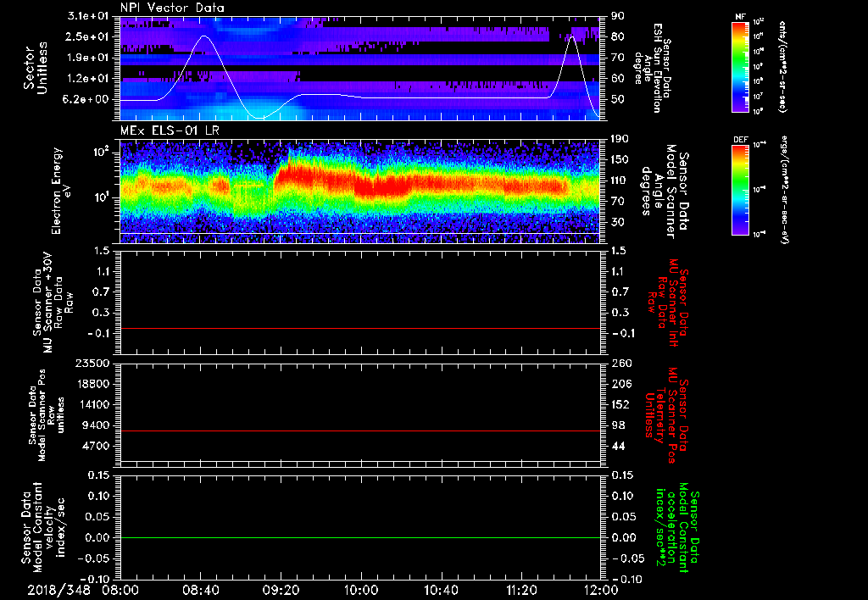Click the 90 degree elevation tick label
Image resolution: width=868 pixels, height=600 pixels.
pos(618,16)
